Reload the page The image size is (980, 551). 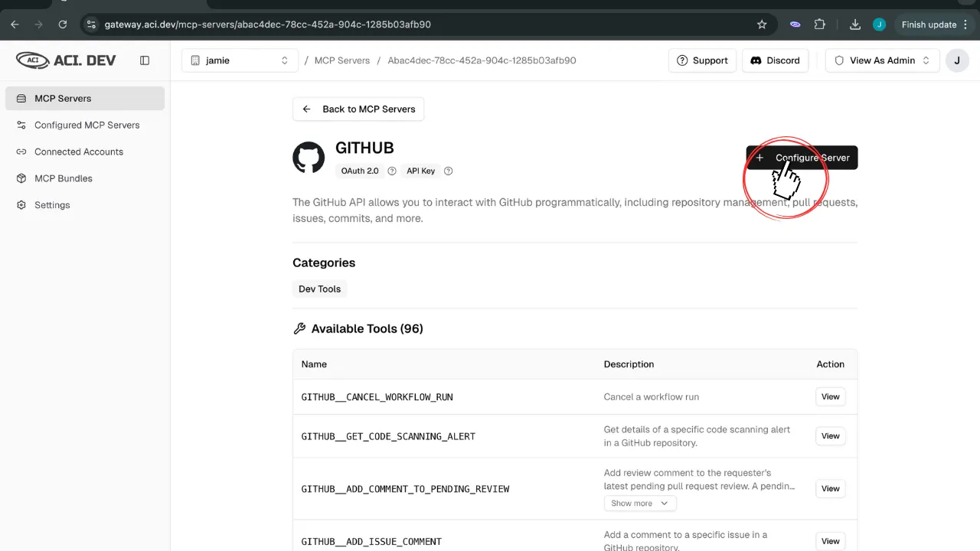[63, 24]
